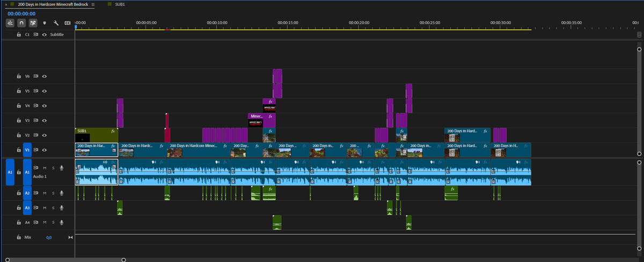Mute audio track A1

pos(45,168)
